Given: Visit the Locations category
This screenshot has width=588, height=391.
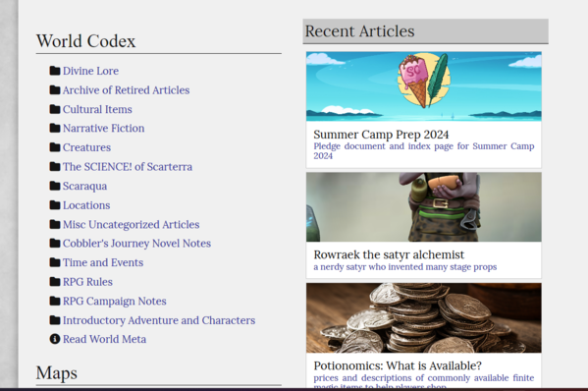Looking at the screenshot, I should [86, 205].
